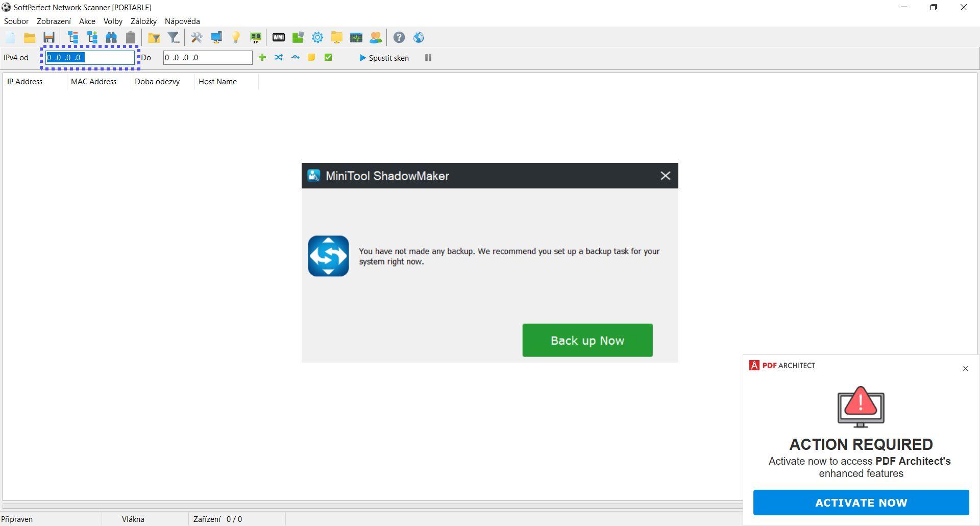The image size is (980, 526).
Task: Open search with the binoculars icon
Action: point(111,37)
